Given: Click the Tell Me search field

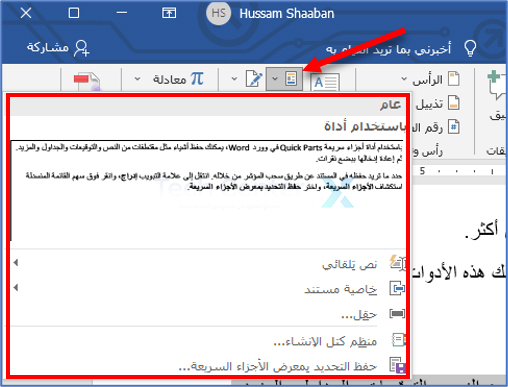Looking at the screenshot, I should pos(388,49).
